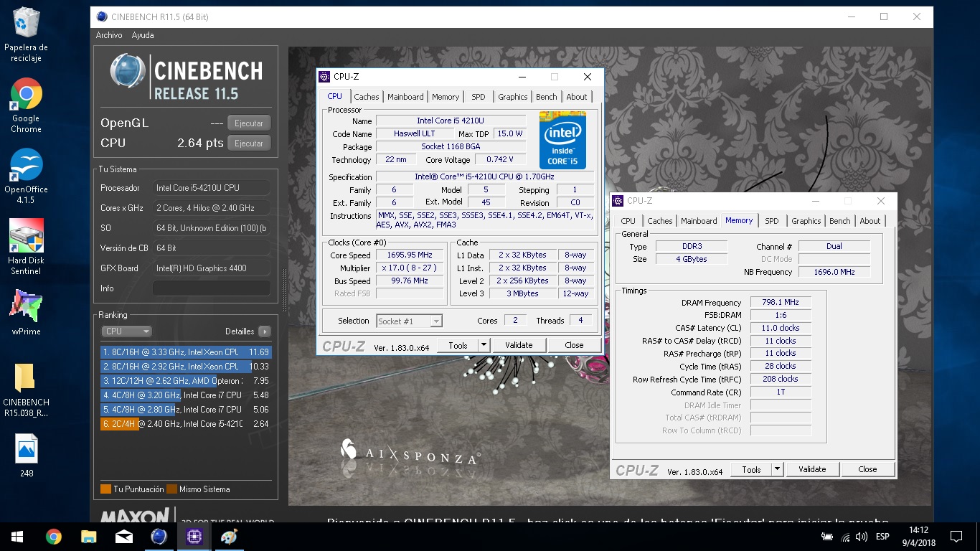
Task: Launch OpenOffice 4.1.5 desktop shortcut
Action: [x=27, y=176]
